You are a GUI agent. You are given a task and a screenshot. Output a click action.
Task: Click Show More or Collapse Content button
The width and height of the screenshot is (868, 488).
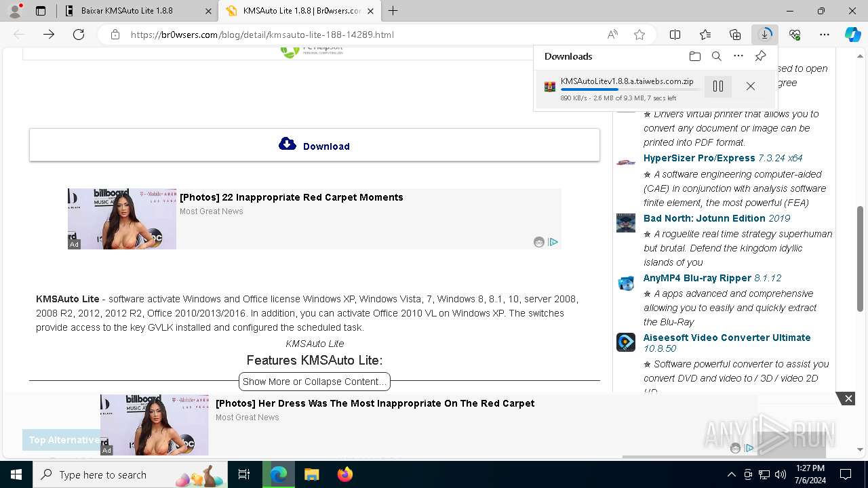[315, 382]
